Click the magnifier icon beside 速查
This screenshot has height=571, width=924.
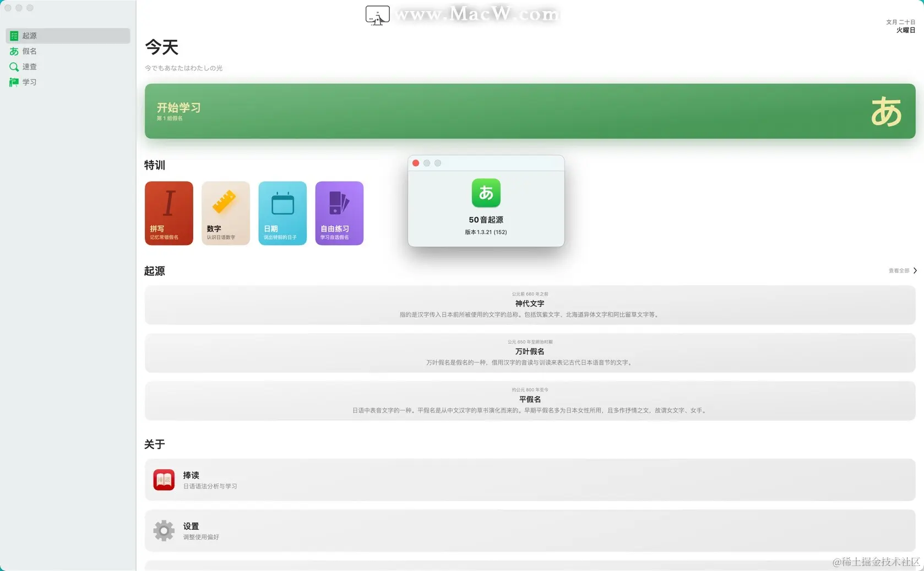[14, 67]
